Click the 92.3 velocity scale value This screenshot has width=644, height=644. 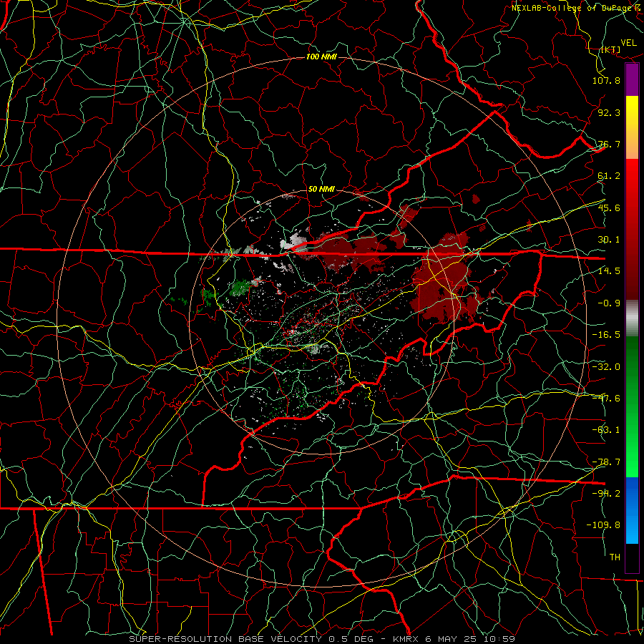[x=609, y=112]
